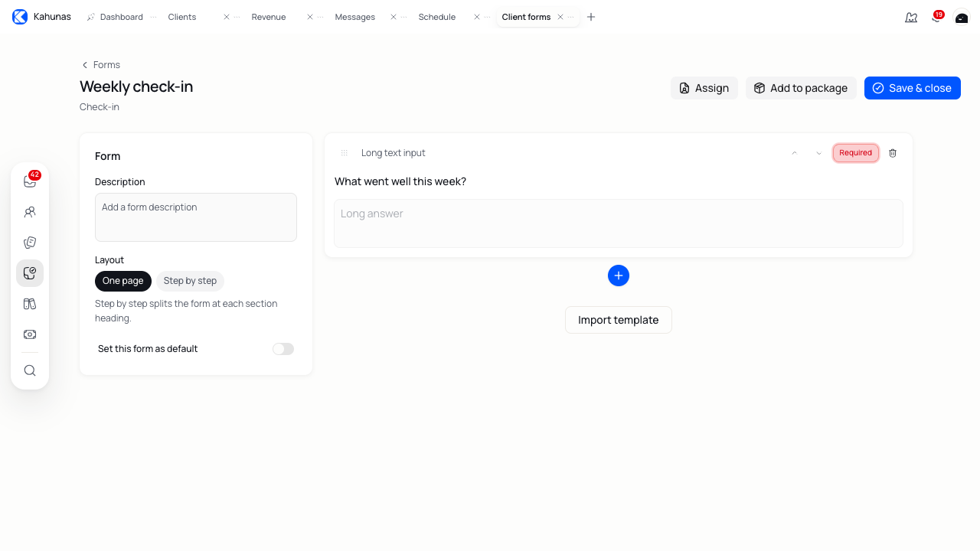The width and height of the screenshot is (980, 551).
Task: Click the Add to package button
Action: pos(801,88)
